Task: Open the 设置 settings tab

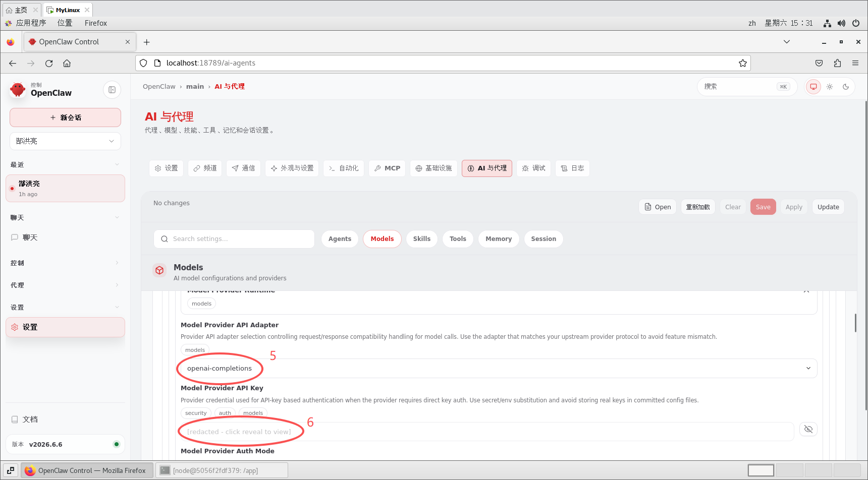Action: click(x=166, y=168)
